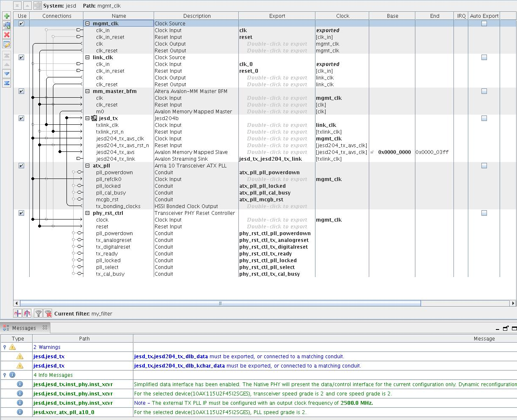Click the green plus Add component icon

pyautogui.click(x=7, y=16)
